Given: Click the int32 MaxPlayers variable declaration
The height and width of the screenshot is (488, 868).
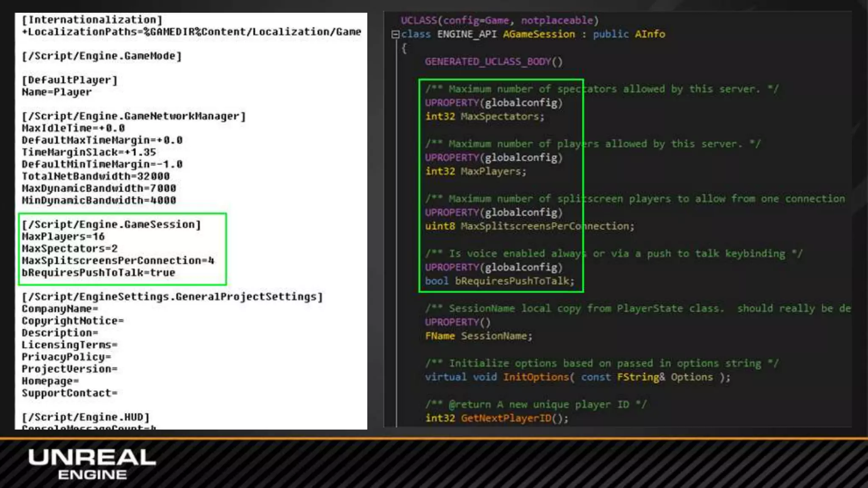Looking at the screenshot, I should pos(476,172).
